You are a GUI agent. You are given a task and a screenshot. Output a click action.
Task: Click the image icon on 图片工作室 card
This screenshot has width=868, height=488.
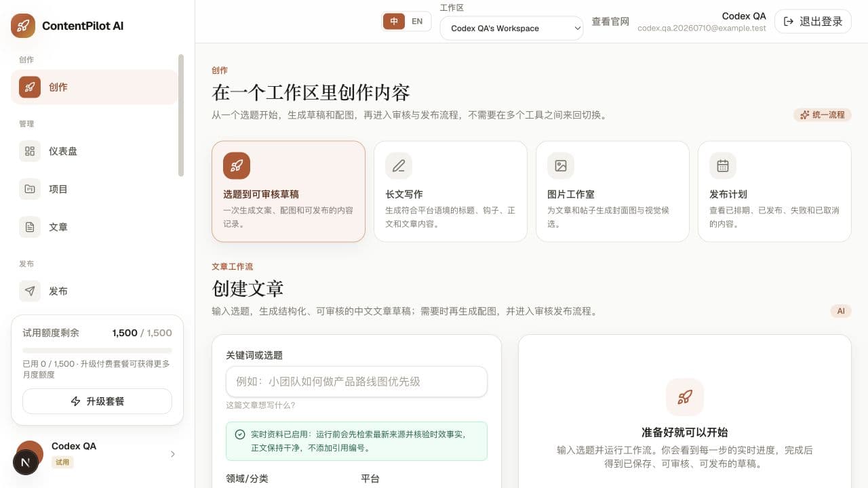coord(561,165)
